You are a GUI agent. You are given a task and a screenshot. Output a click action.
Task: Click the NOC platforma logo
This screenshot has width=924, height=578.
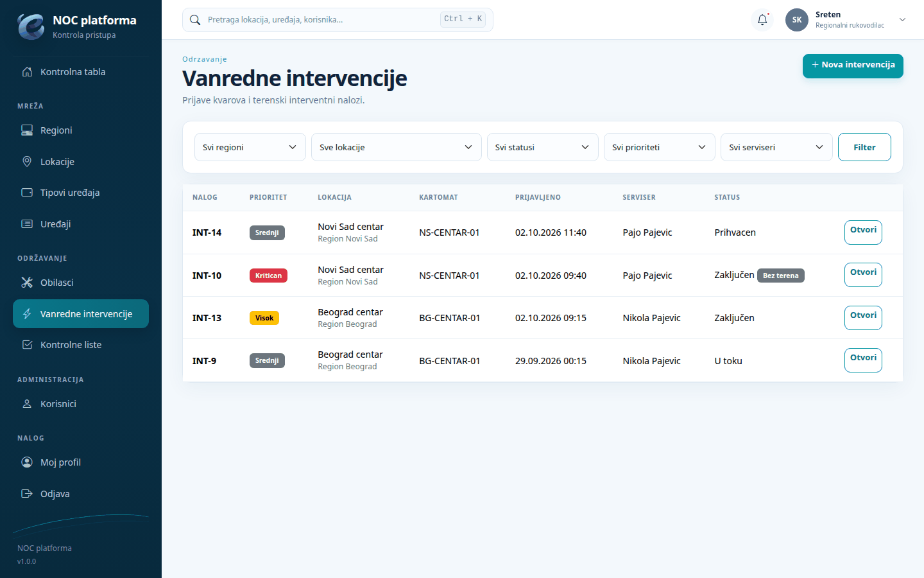pos(31,26)
